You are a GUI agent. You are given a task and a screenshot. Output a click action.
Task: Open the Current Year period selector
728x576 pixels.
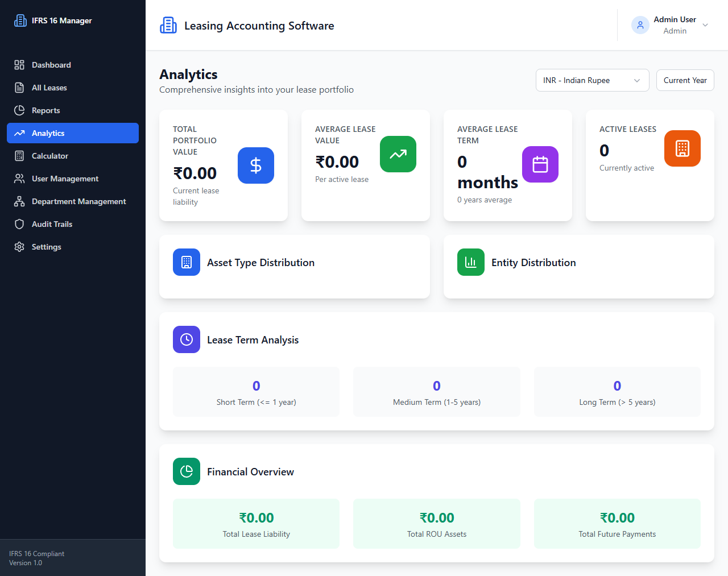685,80
